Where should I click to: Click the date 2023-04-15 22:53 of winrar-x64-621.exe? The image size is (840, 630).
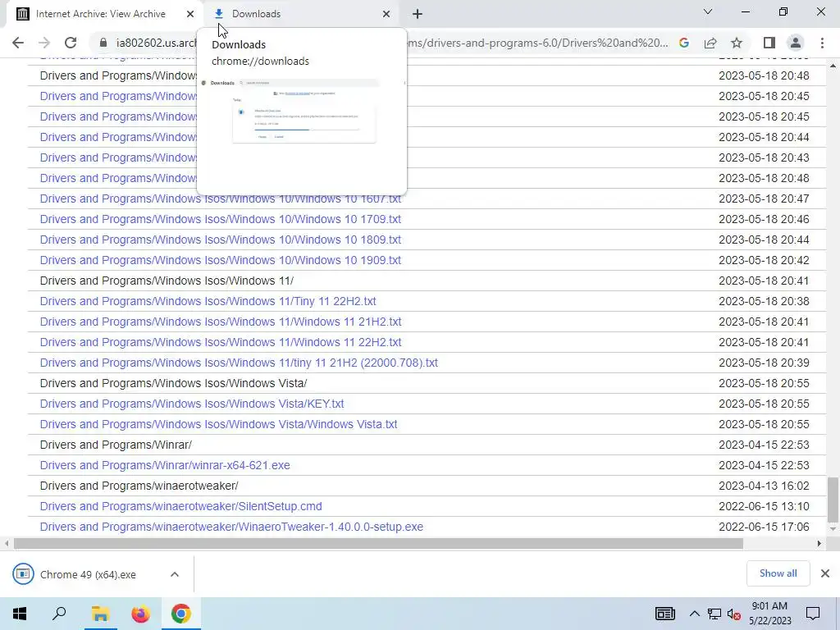pyautogui.click(x=764, y=465)
